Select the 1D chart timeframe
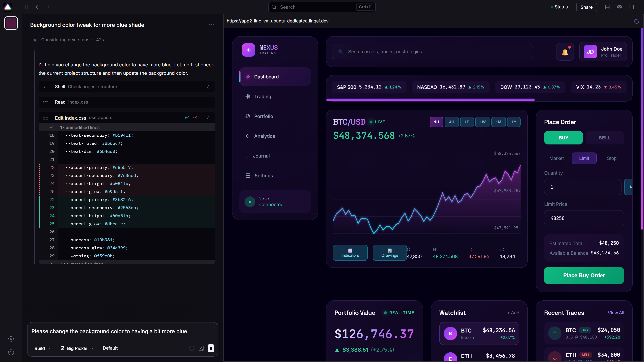Viewport: 644px width, 362px height. (467, 122)
